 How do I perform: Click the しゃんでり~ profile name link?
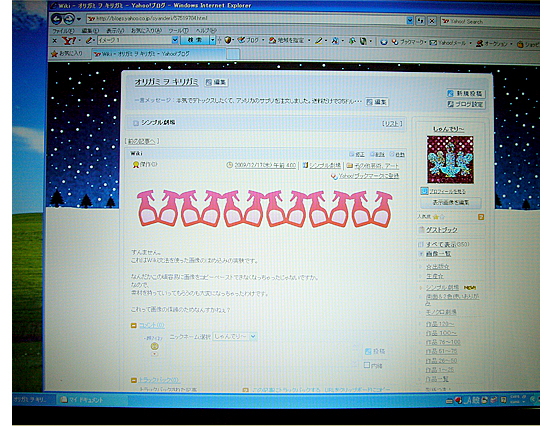point(448,129)
